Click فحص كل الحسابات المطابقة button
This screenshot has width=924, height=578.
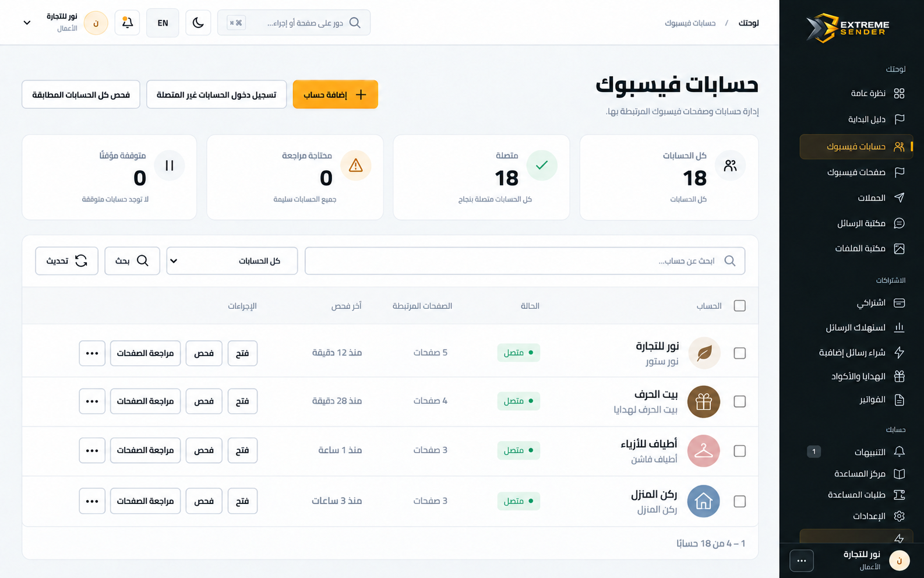pyautogui.click(x=81, y=94)
